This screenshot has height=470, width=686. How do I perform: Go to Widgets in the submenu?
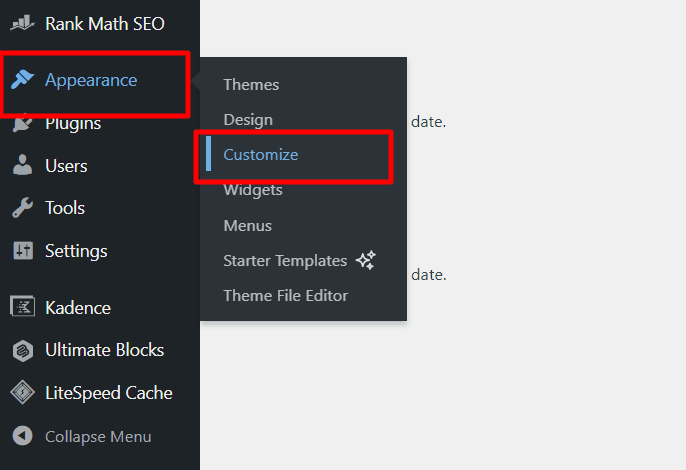[x=253, y=190]
